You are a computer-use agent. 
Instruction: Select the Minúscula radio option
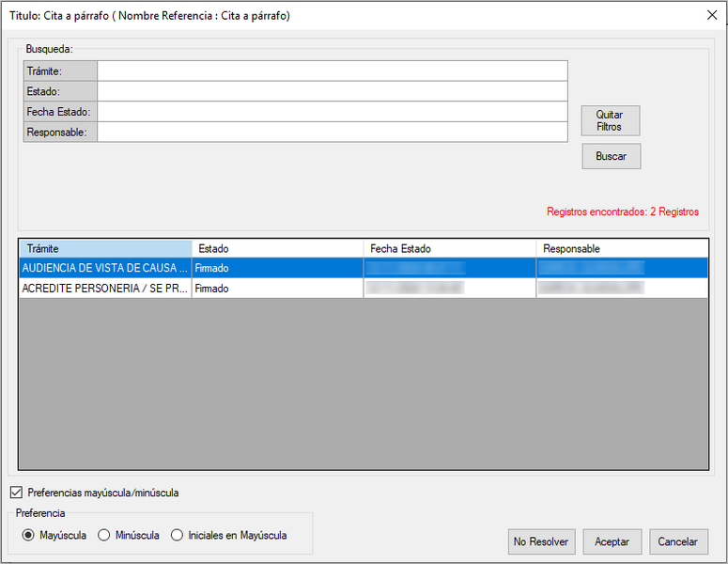pos(104,536)
